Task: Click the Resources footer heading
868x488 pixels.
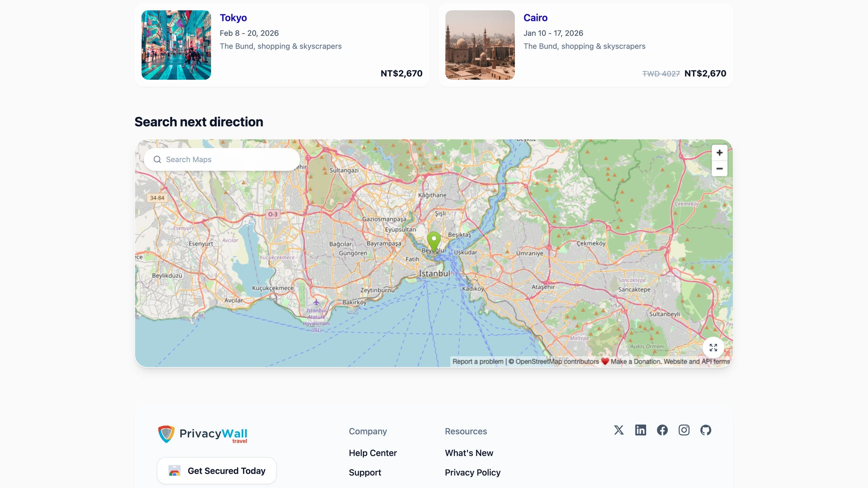Action: (466, 431)
